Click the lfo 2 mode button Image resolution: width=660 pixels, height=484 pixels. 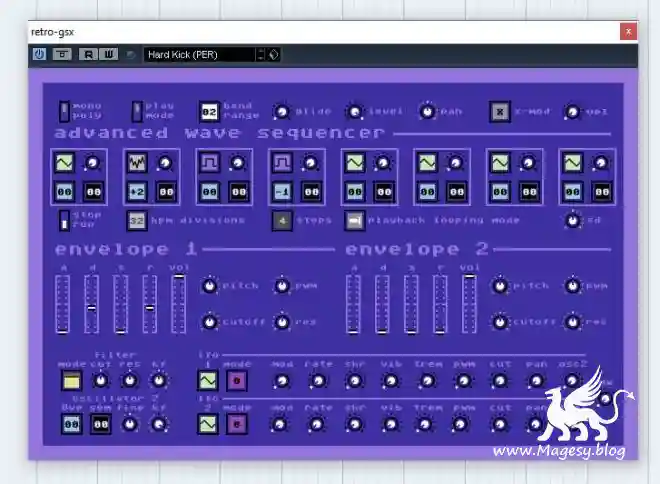[x=237, y=424]
